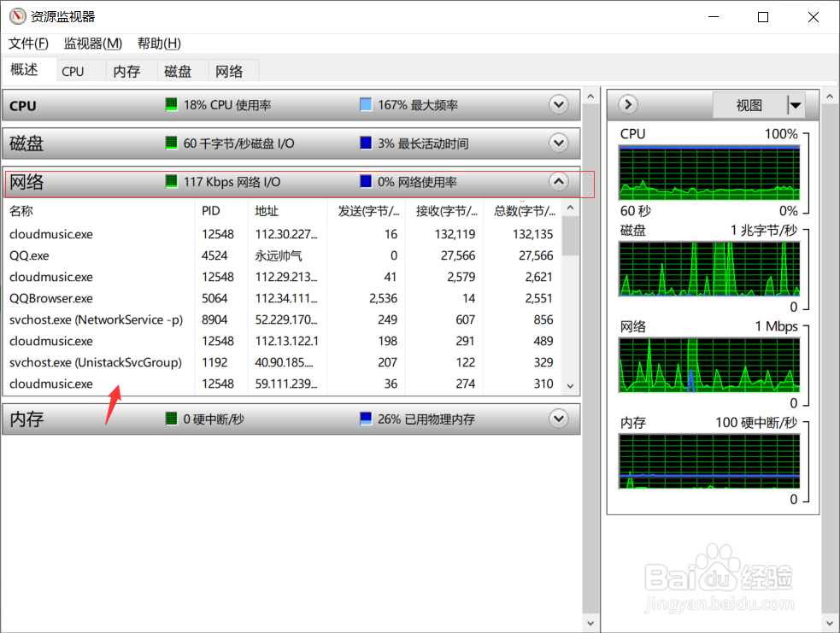The image size is (840, 633).
Task: Expand the 磁盘 section chevron
Action: tap(559, 143)
